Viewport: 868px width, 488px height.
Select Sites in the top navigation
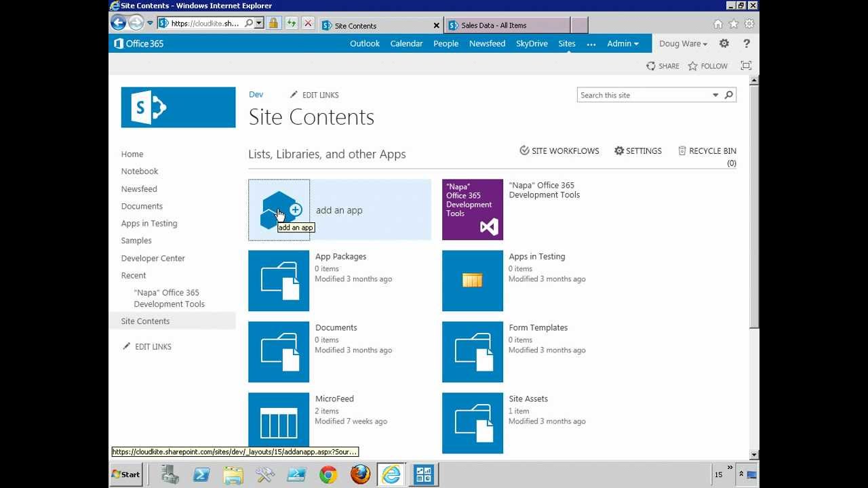[567, 43]
